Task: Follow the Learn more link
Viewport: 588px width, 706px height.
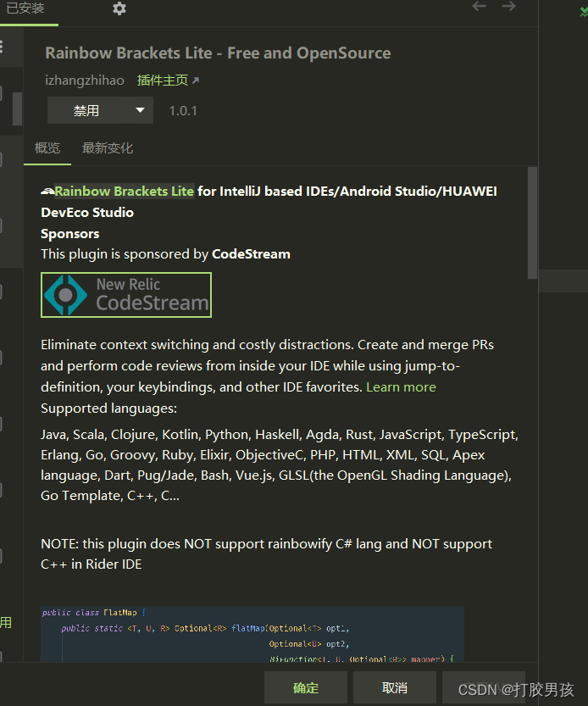Action: point(401,387)
